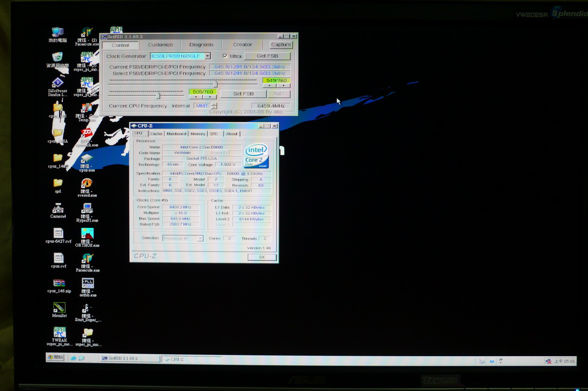
Task: Switch to CPU-Z taskbar button
Action: click(192, 359)
